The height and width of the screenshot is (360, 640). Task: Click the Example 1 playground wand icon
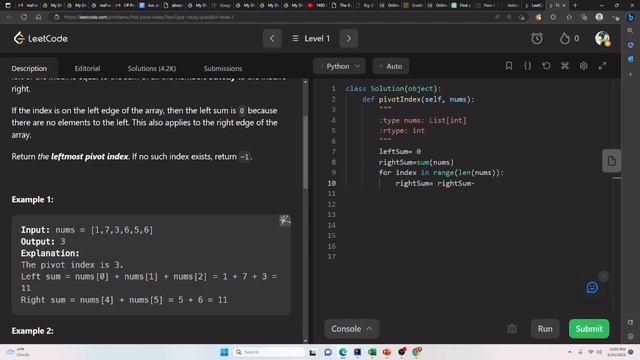tap(284, 221)
